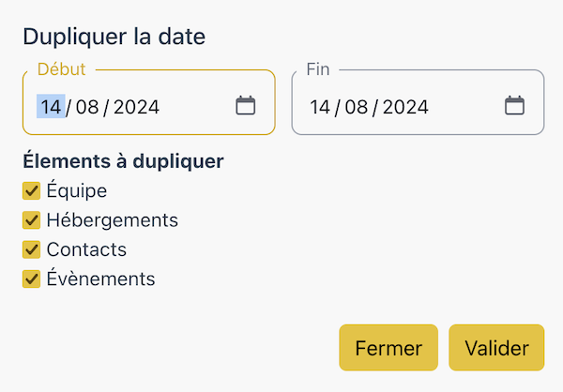This screenshot has height=392, width=563.
Task: Click the Début field label
Action: pyautogui.click(x=61, y=68)
